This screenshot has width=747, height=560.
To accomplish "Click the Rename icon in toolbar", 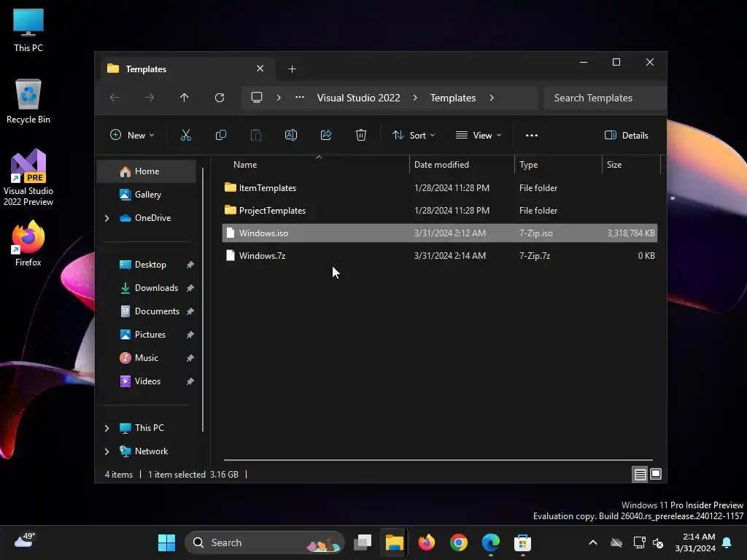I will pyautogui.click(x=290, y=135).
